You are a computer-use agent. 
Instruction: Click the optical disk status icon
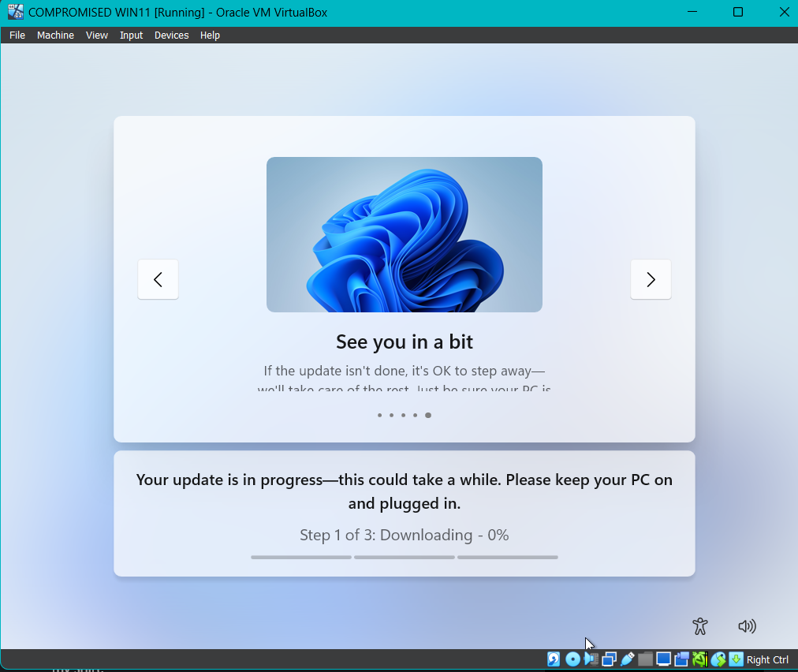[572, 659]
